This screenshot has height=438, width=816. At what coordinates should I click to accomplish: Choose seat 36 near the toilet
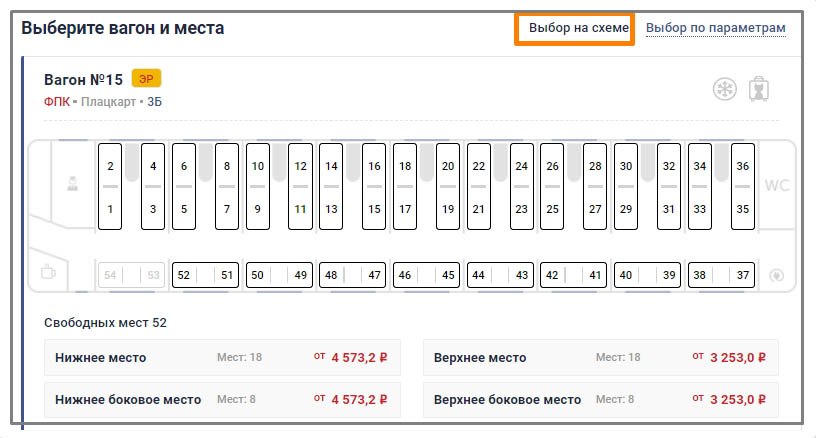point(742,166)
